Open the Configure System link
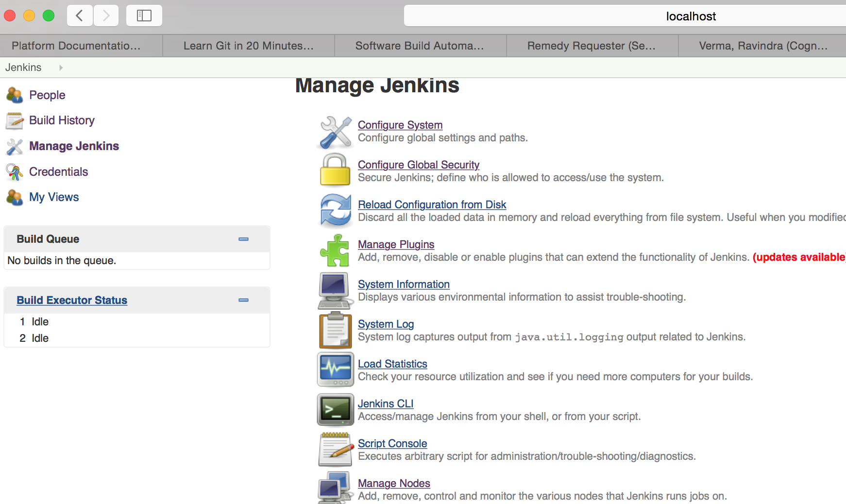 pyautogui.click(x=400, y=125)
